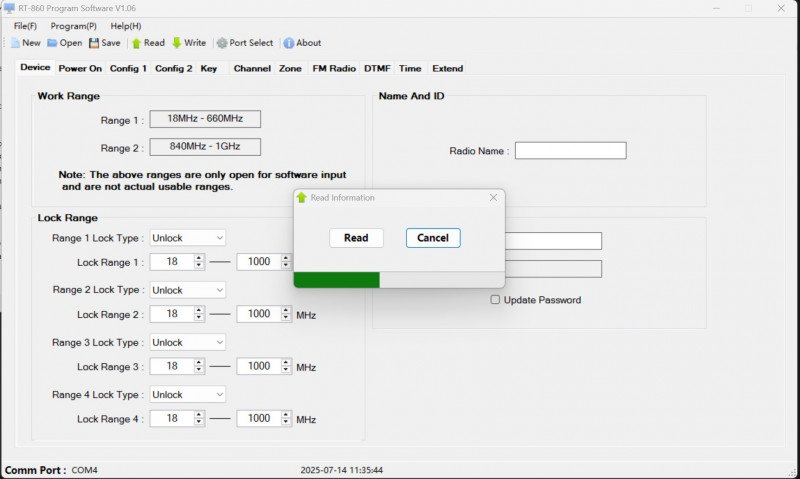Close the Read Information dialog

pos(493,197)
